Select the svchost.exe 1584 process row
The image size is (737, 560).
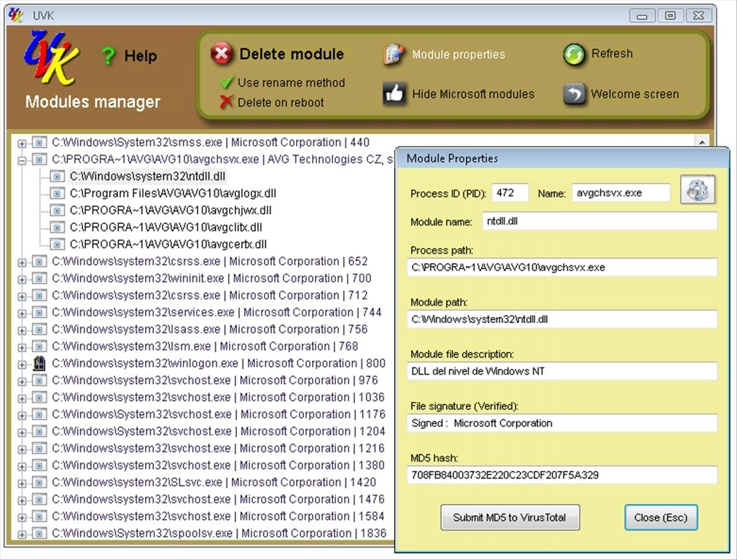coord(218,516)
